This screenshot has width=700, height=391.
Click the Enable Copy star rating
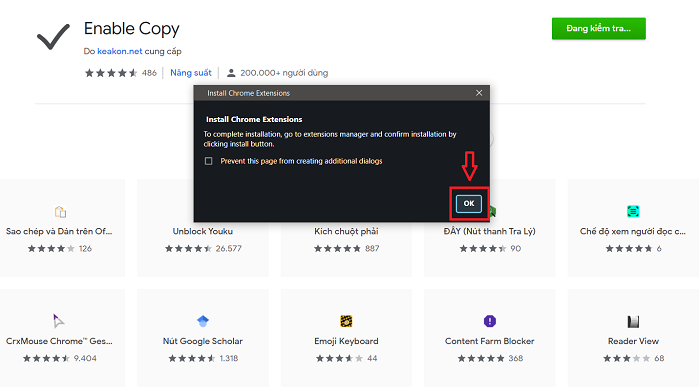coord(111,73)
